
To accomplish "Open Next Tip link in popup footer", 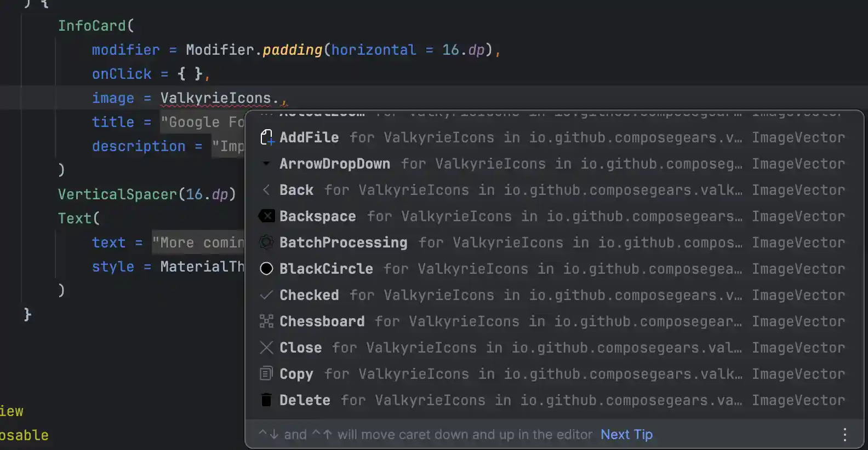I will pos(626,435).
